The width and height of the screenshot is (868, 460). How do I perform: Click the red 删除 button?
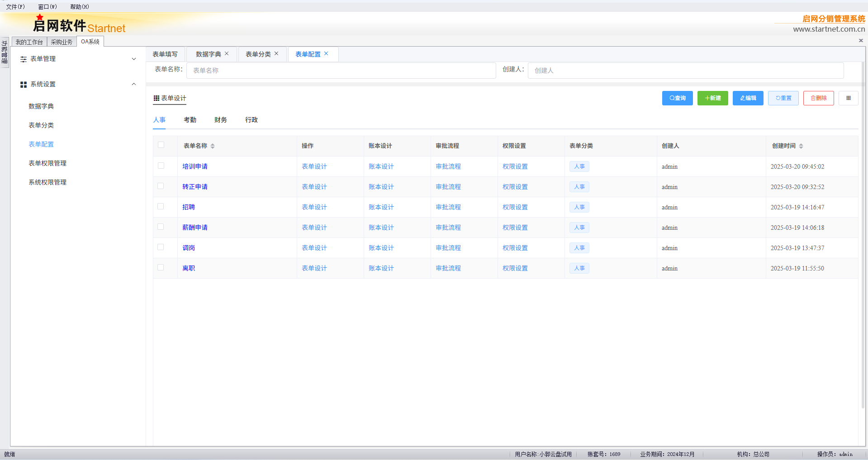818,98
